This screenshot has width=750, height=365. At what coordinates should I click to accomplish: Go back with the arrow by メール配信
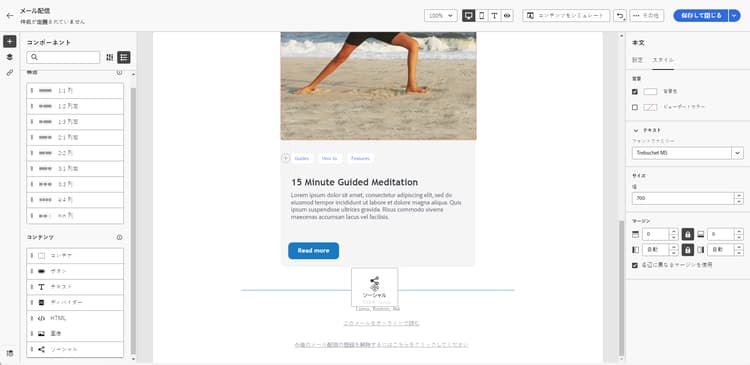point(10,15)
